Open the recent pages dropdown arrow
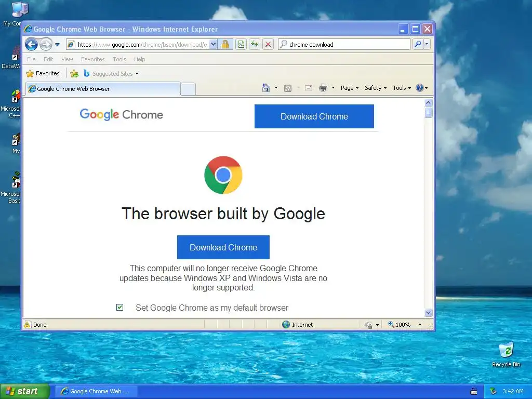Image resolution: width=532 pixels, height=399 pixels. (x=57, y=45)
